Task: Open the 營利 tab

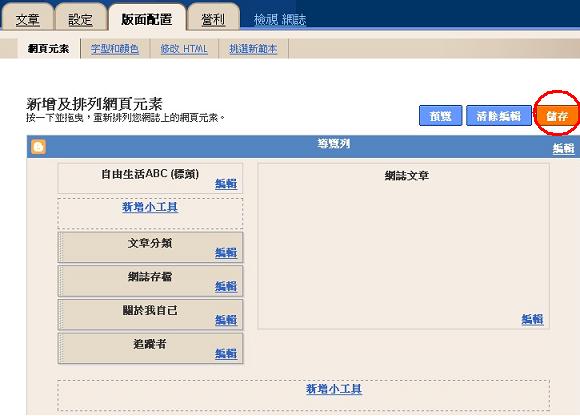Action: tap(213, 18)
